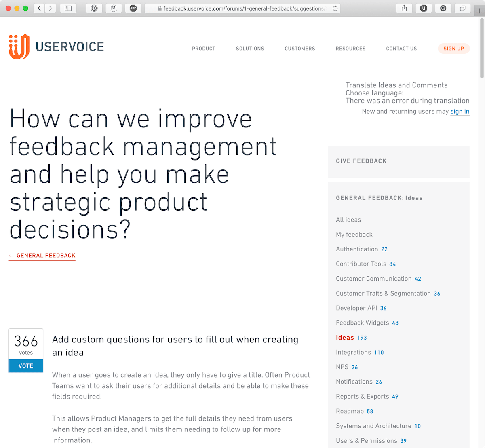Open the Feedback Widgets category
This screenshot has height=448, width=485.
[x=363, y=323]
